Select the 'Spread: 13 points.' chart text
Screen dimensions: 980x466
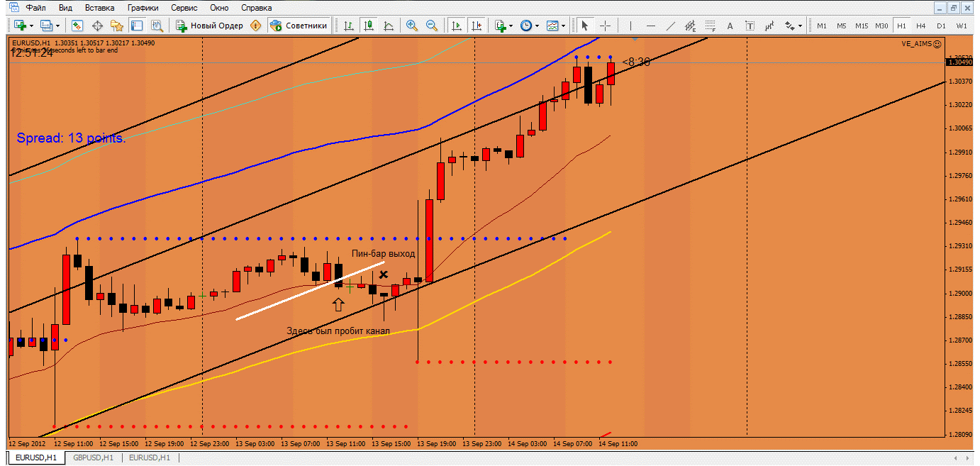(71, 138)
